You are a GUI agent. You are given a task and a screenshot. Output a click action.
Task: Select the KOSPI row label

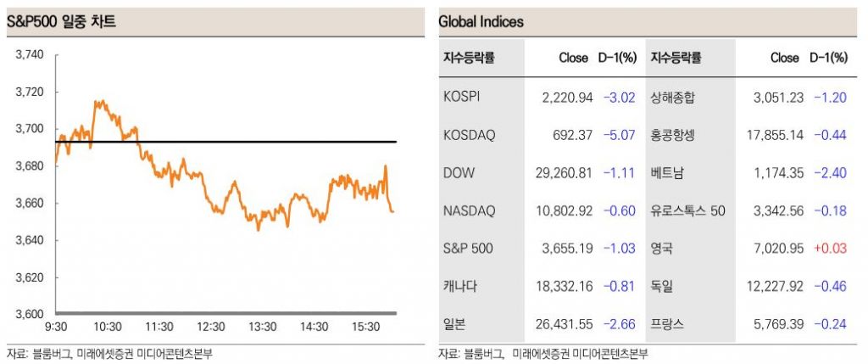coord(461,97)
